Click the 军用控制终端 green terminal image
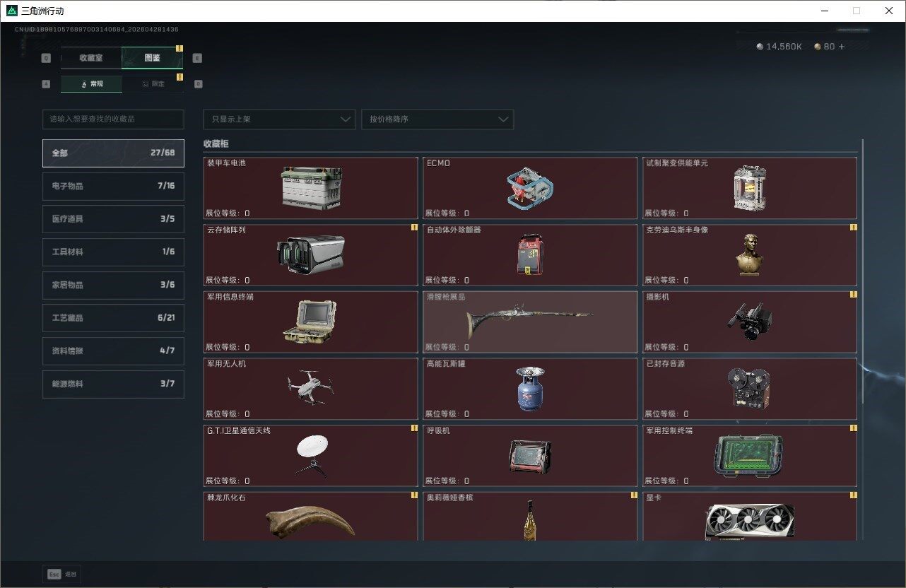The width and height of the screenshot is (906, 588). [750, 455]
